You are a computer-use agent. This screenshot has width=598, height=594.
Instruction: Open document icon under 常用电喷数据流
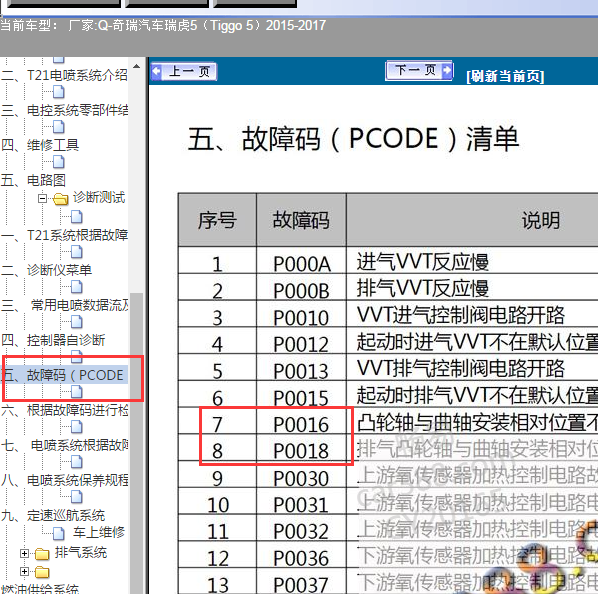point(76,322)
